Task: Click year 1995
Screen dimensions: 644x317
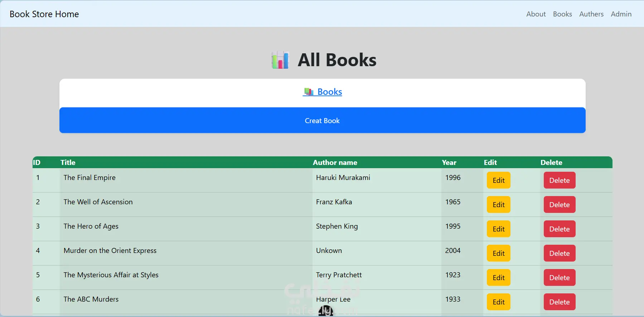Action: 453,226
